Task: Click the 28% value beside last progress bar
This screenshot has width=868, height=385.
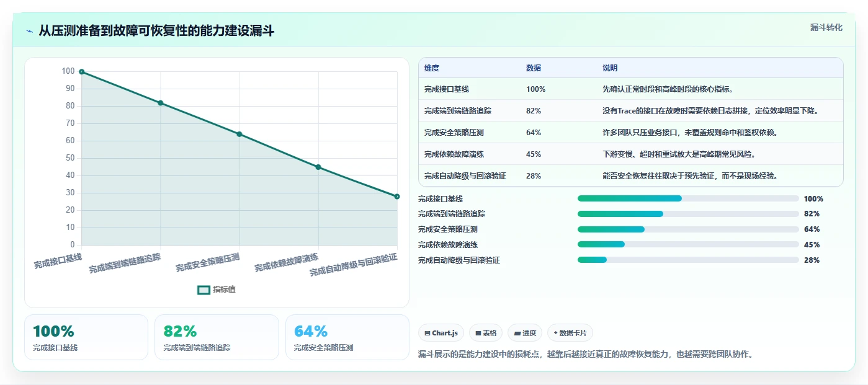Action: point(812,260)
